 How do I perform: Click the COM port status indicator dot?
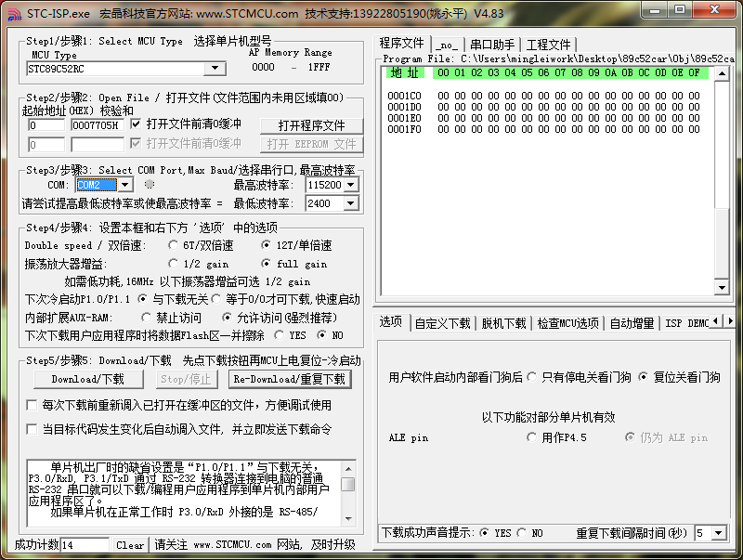[x=150, y=185]
